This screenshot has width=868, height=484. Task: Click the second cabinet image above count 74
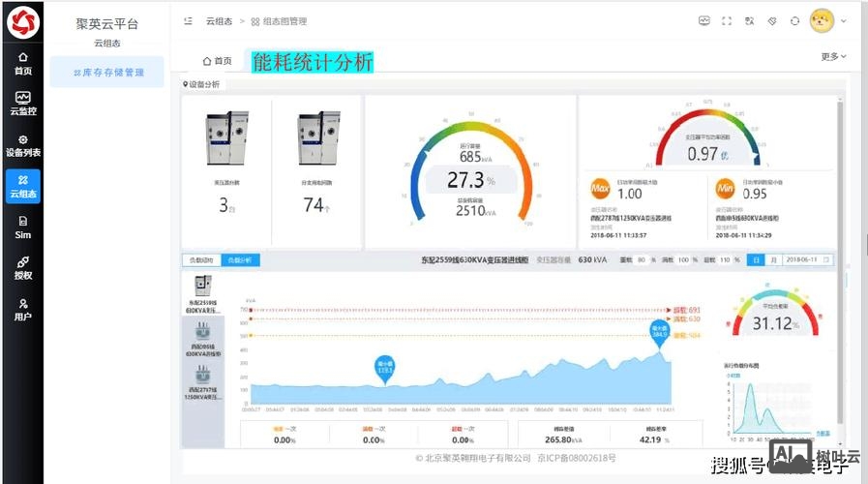click(319, 138)
